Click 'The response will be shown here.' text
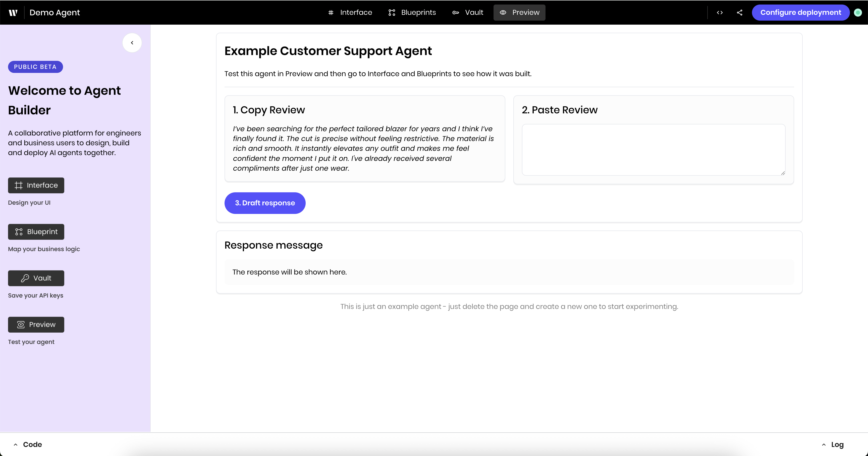 pyautogui.click(x=289, y=272)
